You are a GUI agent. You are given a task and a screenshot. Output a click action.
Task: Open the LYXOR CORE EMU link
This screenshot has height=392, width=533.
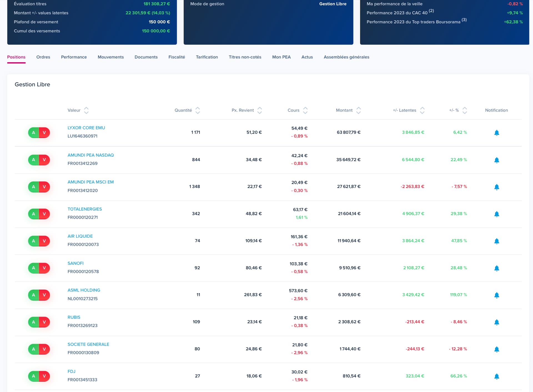86,128
